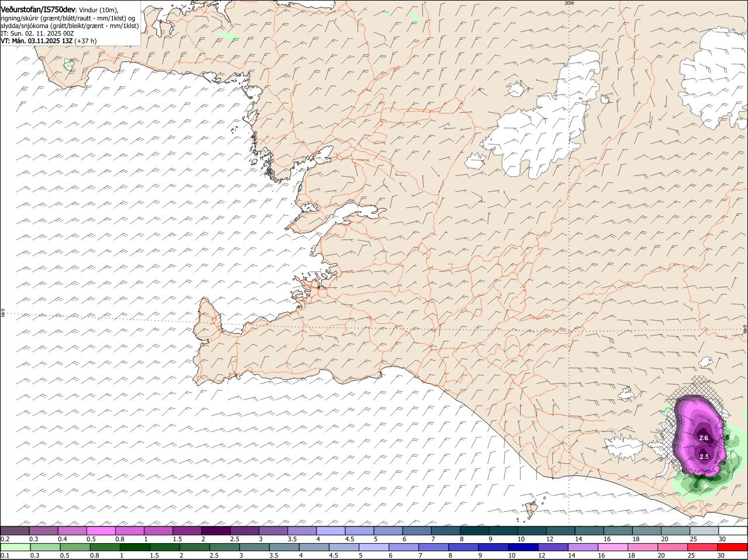
Task: Click the '2.6' precipitation value on the map
Action: pos(704,438)
